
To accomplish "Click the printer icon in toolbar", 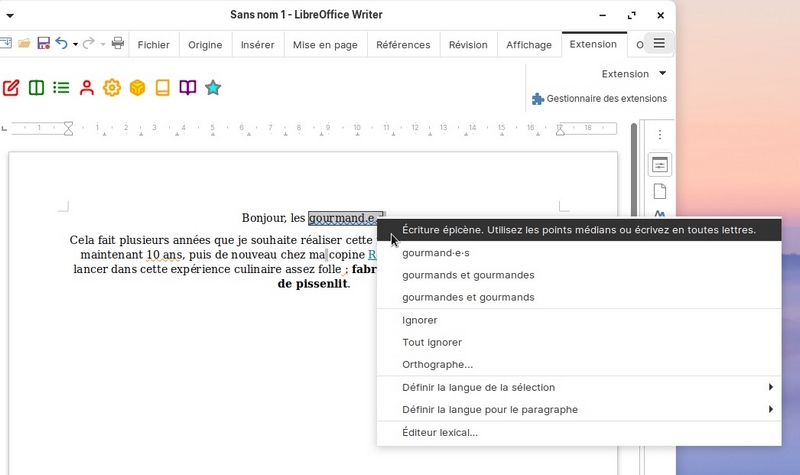I will coord(118,43).
